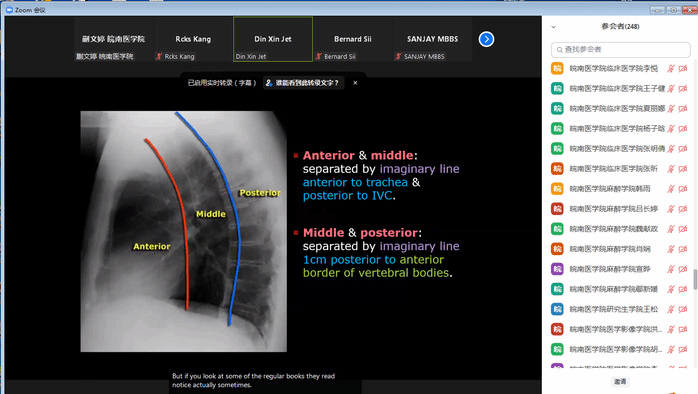
Task: Collapse the participants panel chevron
Action: click(553, 27)
